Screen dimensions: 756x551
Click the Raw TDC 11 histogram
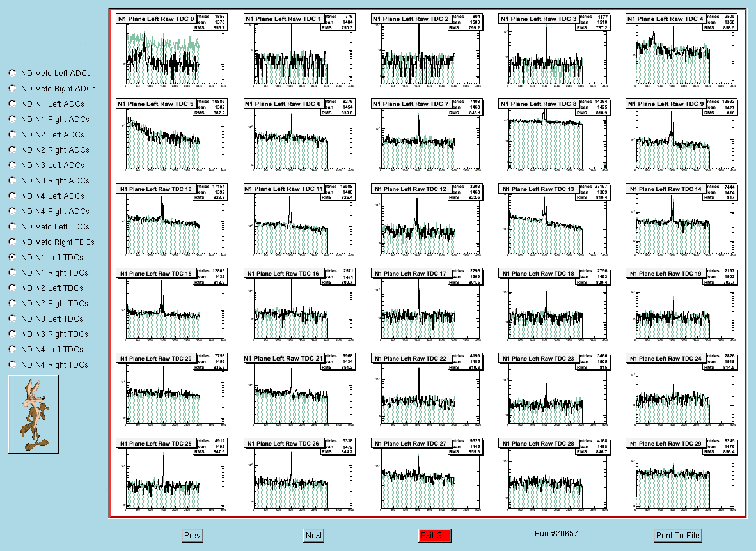click(x=299, y=221)
